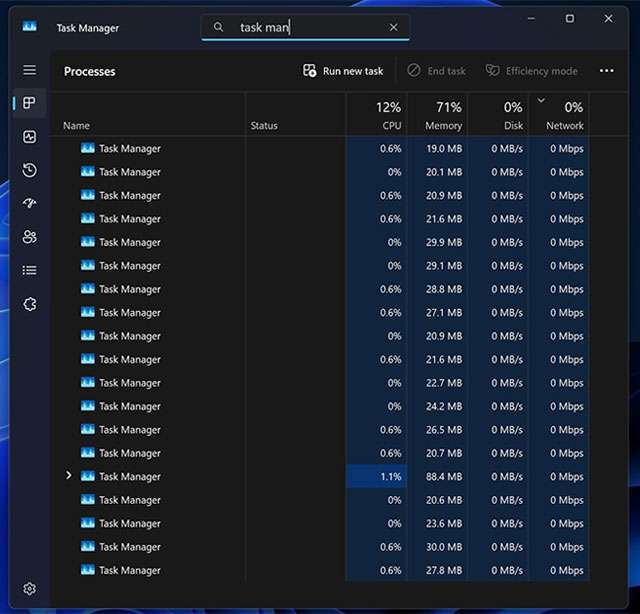Select the Processes page icon in sidebar
640x614 pixels.
click(29, 103)
